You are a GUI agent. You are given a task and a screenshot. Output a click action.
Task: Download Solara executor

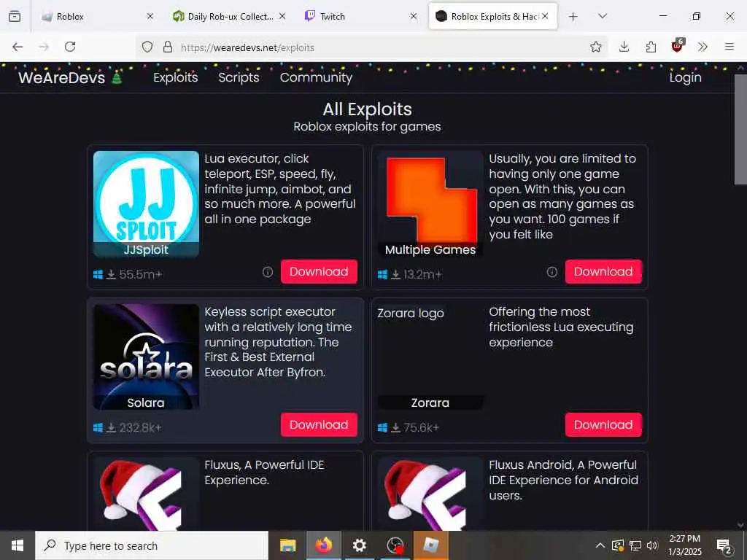coord(319,424)
